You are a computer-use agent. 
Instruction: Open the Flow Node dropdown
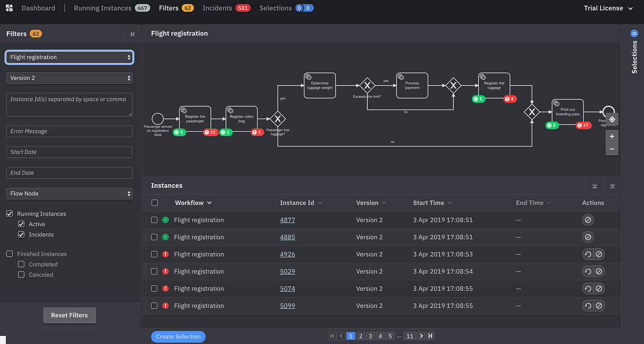tap(69, 193)
